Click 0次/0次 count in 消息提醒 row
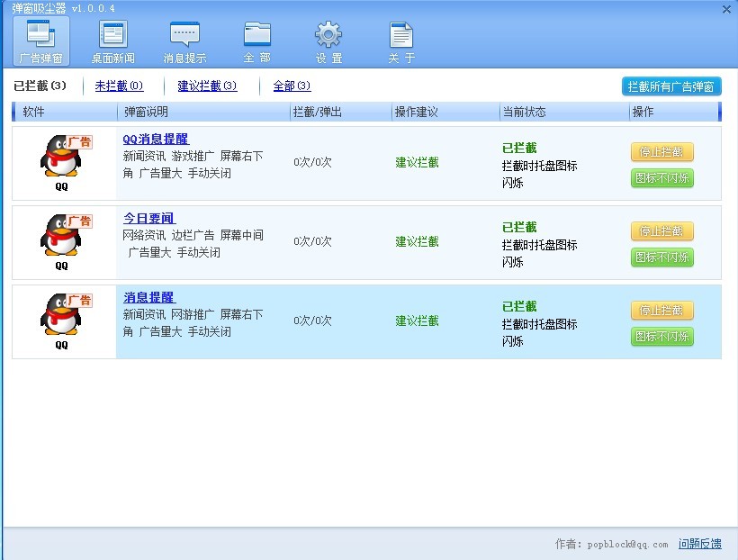 [312, 321]
